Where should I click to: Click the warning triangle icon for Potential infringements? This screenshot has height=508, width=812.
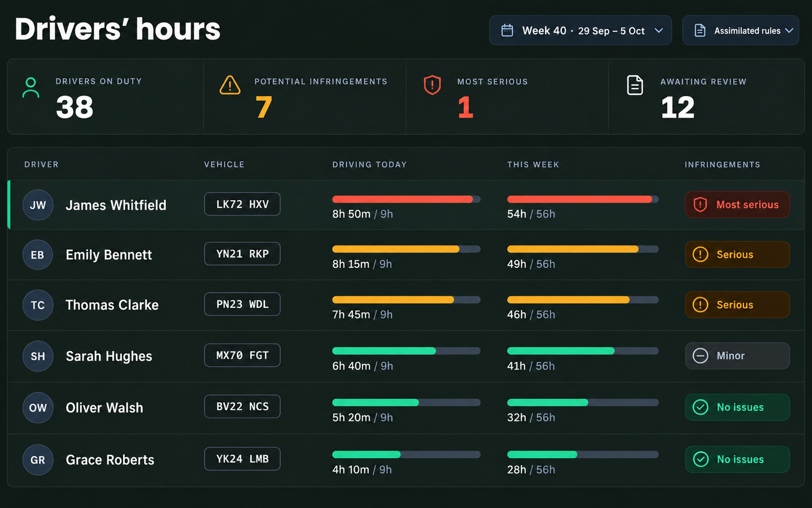coord(230,85)
